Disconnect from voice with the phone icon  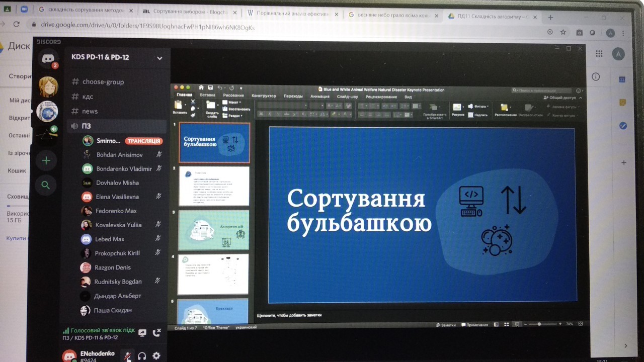(157, 332)
